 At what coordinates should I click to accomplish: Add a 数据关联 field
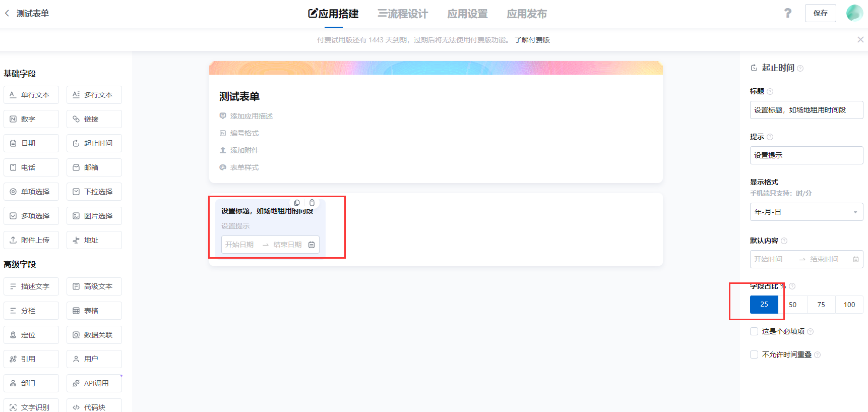click(94, 335)
